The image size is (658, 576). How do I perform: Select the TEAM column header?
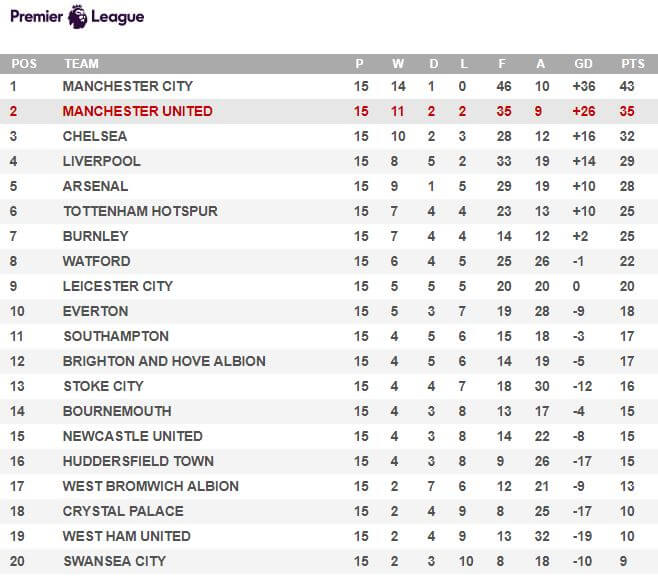[81, 64]
